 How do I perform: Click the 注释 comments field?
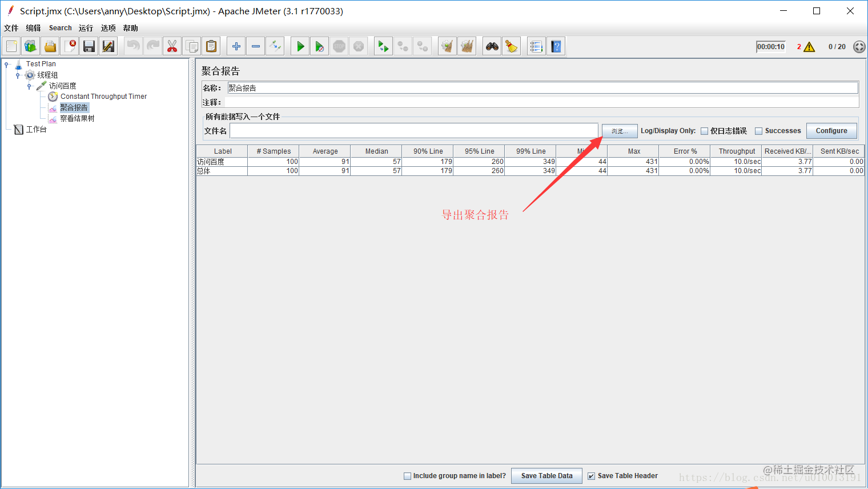click(x=541, y=102)
